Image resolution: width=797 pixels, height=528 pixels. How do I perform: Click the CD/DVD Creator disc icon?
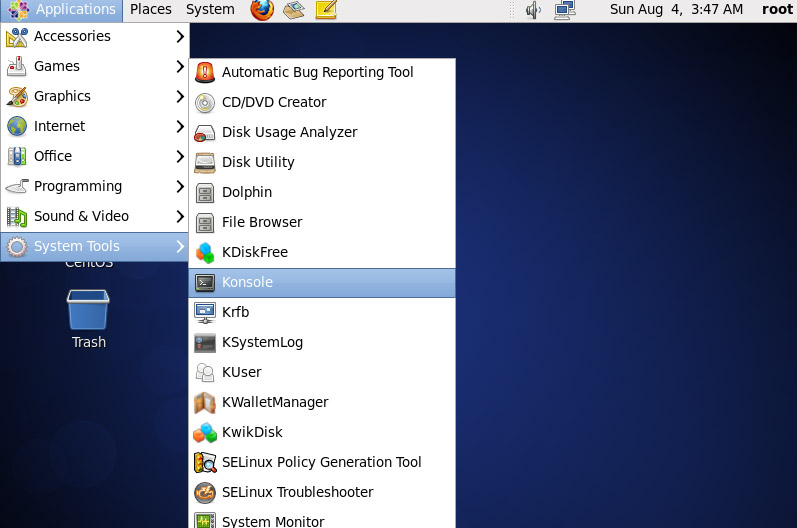pos(205,102)
